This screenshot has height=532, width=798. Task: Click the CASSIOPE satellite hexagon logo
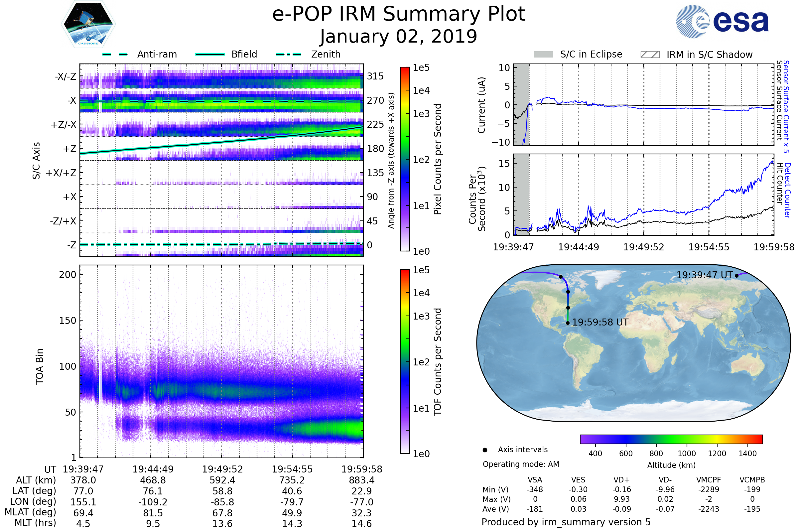coord(88,24)
